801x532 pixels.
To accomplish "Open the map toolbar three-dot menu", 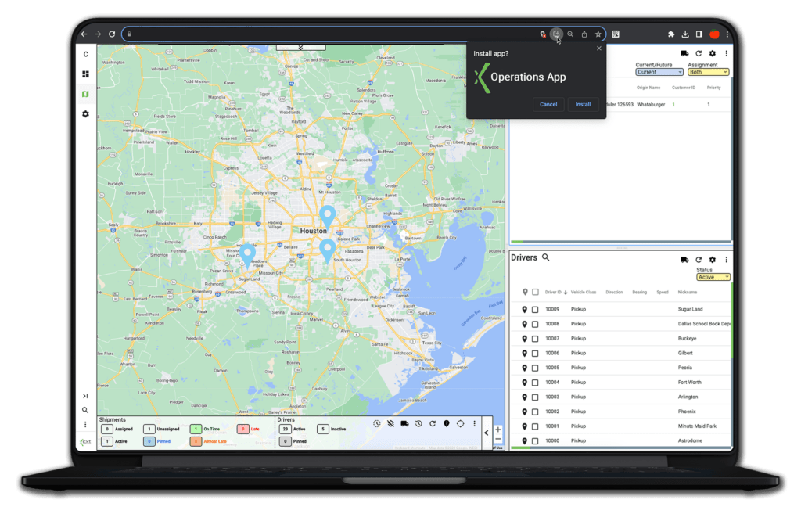I will pyautogui.click(x=475, y=423).
